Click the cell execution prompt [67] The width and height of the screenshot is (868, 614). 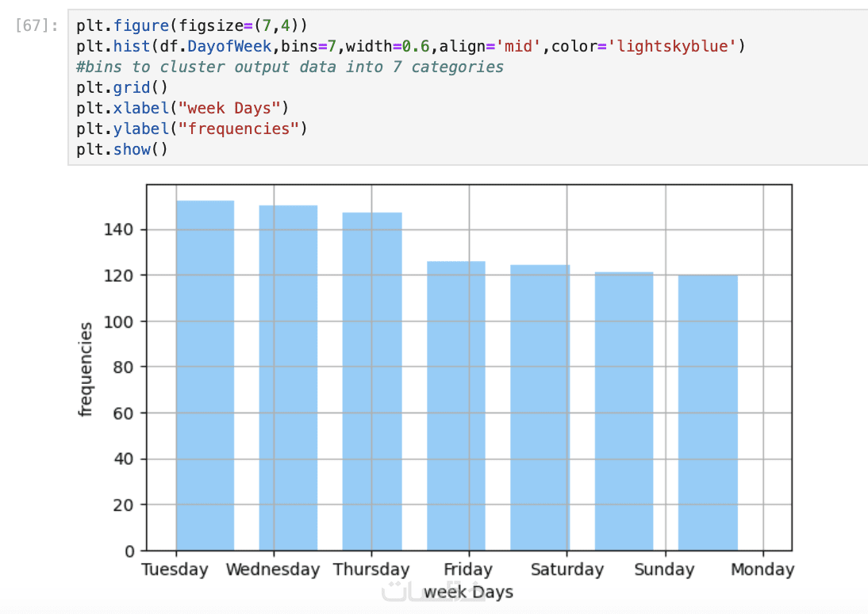click(x=36, y=25)
